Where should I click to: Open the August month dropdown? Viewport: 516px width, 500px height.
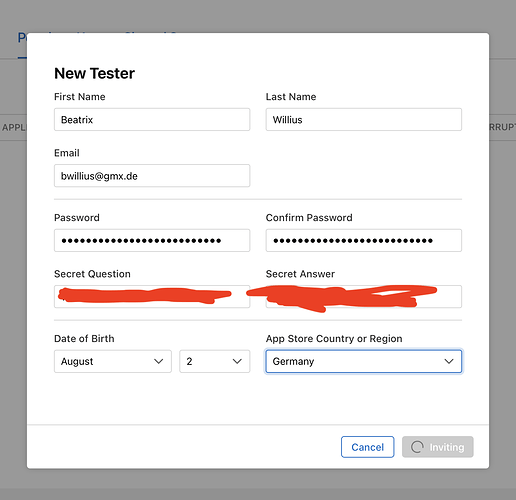(x=113, y=361)
